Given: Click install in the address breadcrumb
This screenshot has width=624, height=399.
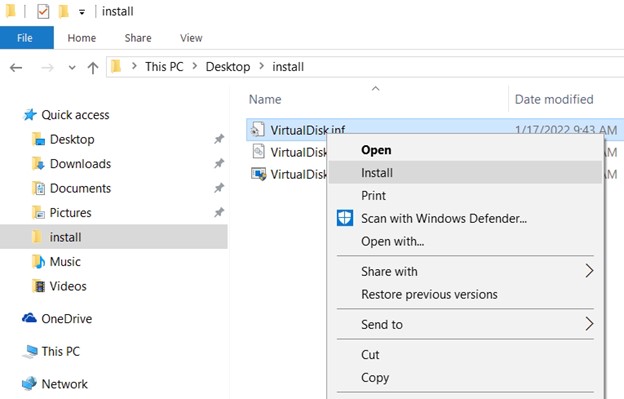Looking at the screenshot, I should click(288, 66).
